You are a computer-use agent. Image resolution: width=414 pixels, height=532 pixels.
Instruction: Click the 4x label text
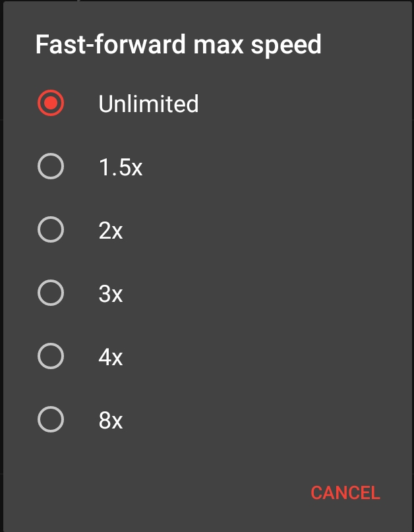pos(109,357)
